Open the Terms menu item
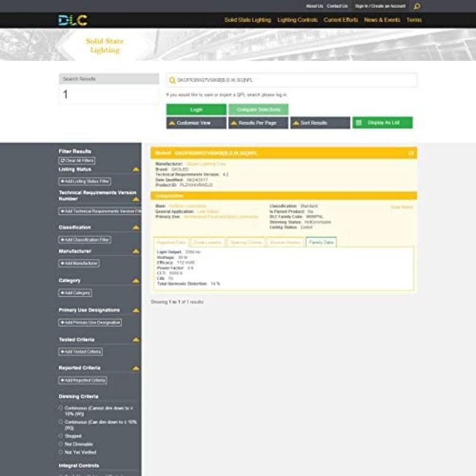The height and width of the screenshot is (476, 476). point(414,20)
